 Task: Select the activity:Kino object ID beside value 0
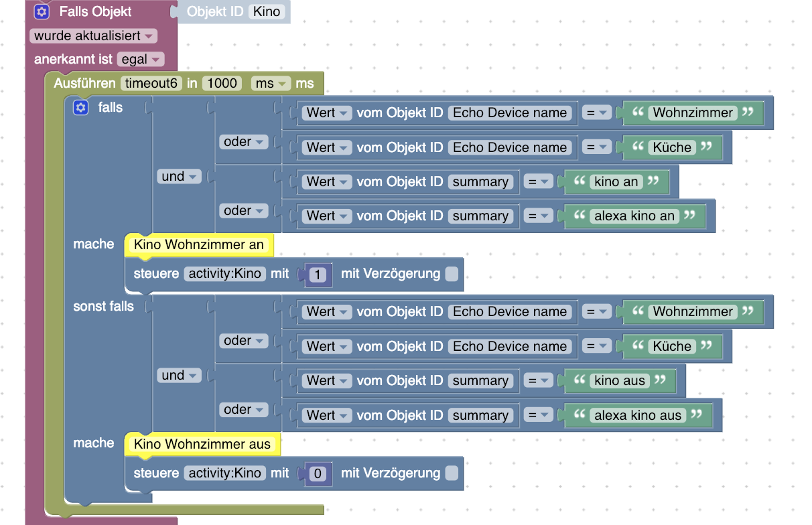(224, 473)
